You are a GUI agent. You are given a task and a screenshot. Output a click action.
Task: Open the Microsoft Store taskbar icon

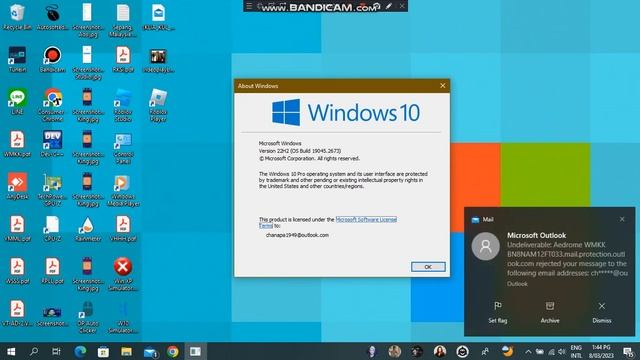[x=103, y=351]
